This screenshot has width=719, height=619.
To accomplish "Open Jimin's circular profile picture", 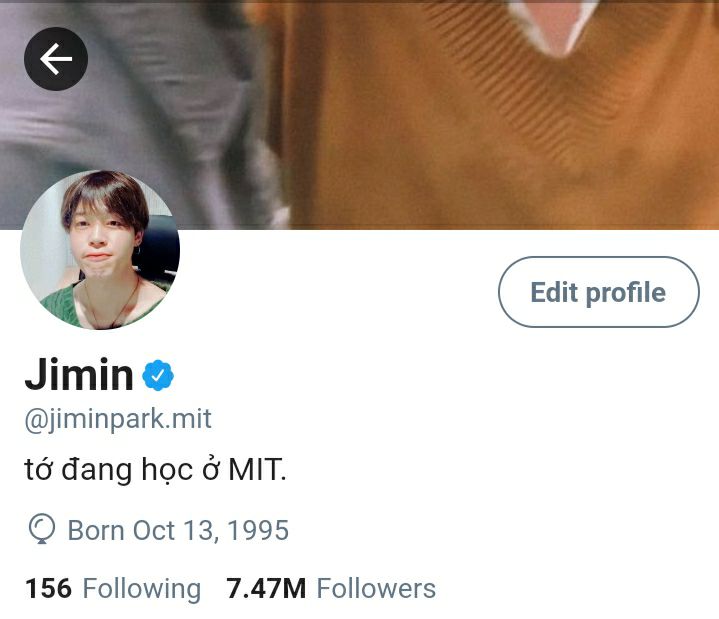I will 100,250.
